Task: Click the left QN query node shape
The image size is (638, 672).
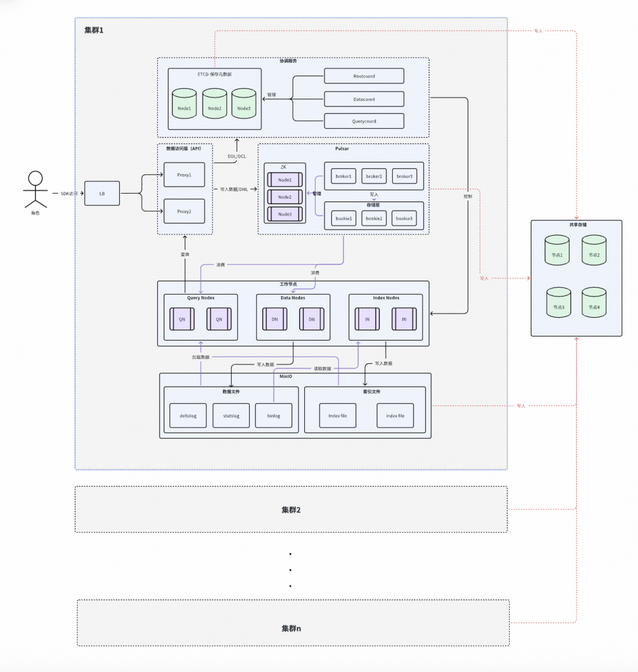Action: (x=182, y=319)
